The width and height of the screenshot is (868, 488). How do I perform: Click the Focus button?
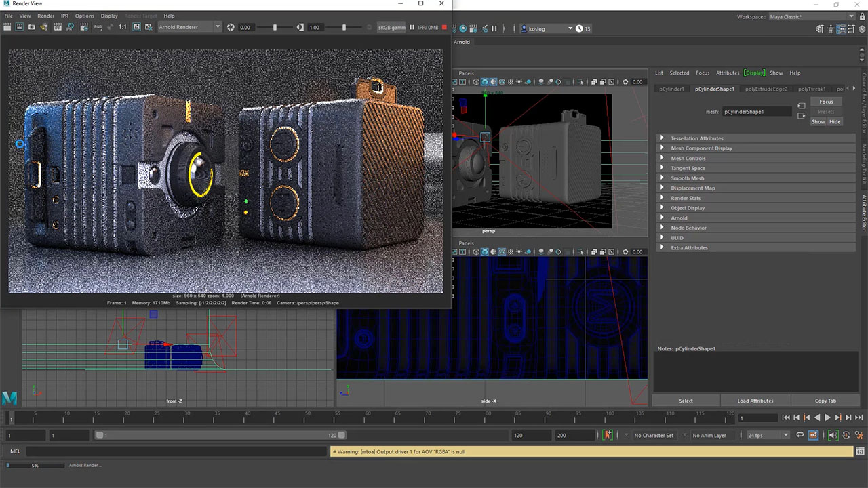(826, 102)
